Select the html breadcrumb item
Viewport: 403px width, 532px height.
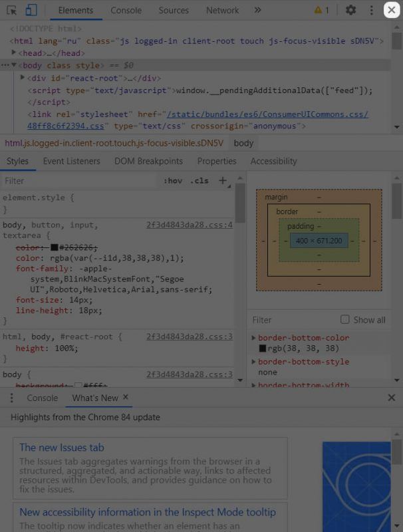(114, 143)
